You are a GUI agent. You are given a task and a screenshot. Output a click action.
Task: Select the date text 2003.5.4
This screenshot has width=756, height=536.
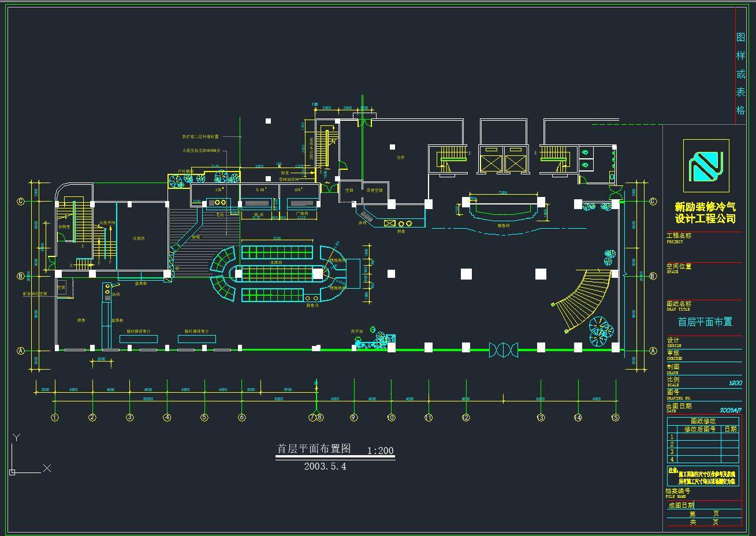(325, 467)
